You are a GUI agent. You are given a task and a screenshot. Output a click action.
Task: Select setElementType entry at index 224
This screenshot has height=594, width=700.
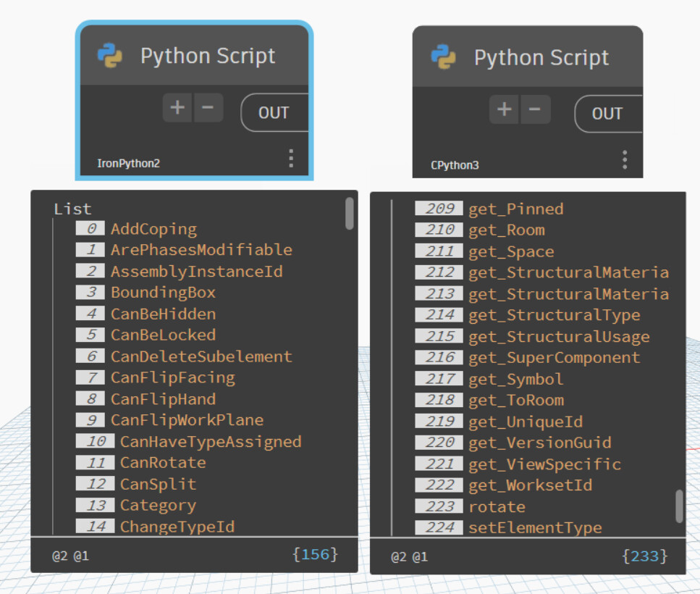(x=534, y=527)
